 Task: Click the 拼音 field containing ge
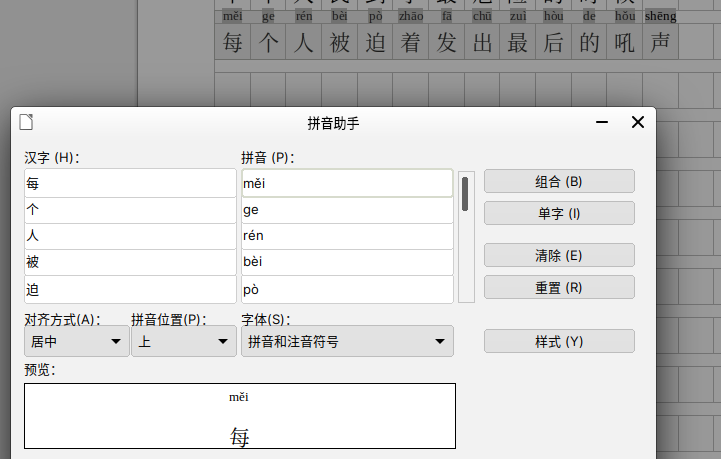coord(347,211)
